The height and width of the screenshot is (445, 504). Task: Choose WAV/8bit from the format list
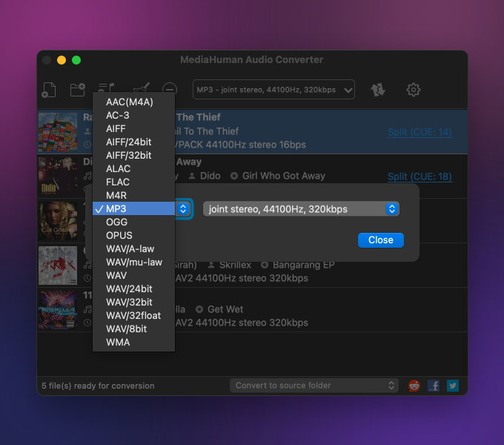133,329
